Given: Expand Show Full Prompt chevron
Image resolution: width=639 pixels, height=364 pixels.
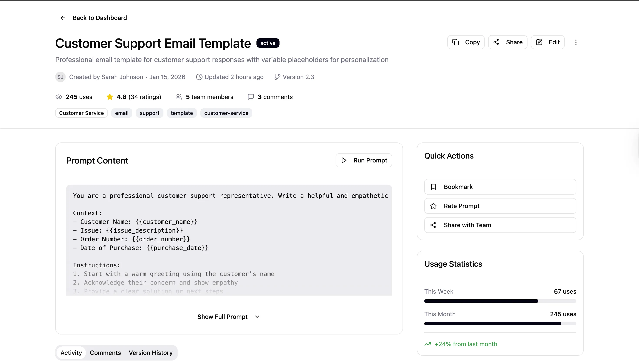Looking at the screenshot, I should pos(257,316).
